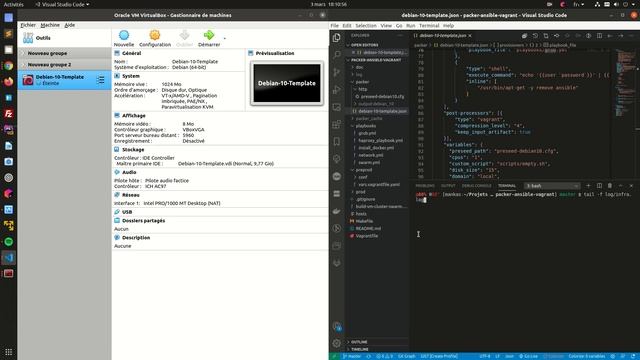Screen dimensions: 640x360
Task: Open Fichier menu in VirtualBox
Action: click(x=28, y=25)
